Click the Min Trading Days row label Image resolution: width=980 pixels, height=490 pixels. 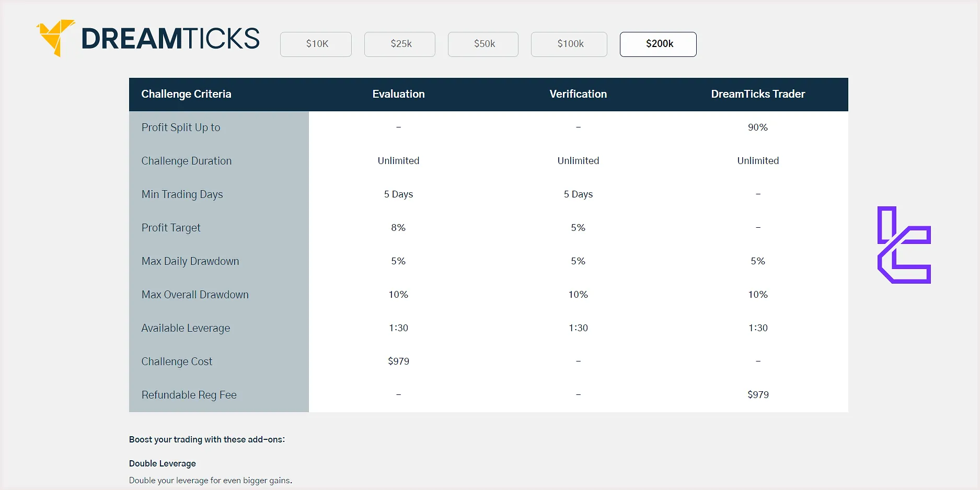(x=182, y=194)
